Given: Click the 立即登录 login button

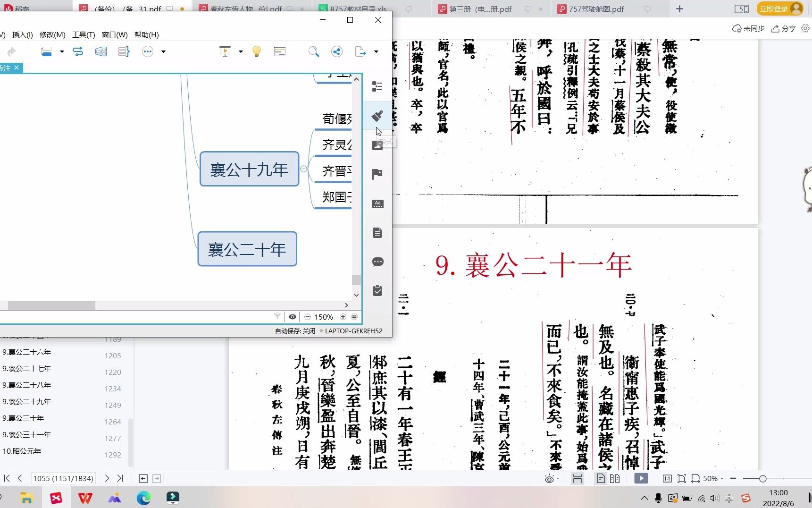Looking at the screenshot, I should coord(780,8).
